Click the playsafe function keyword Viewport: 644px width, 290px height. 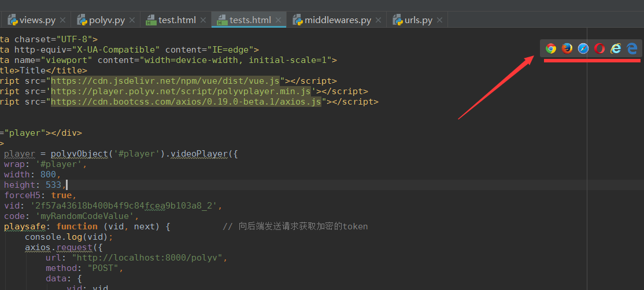point(77,226)
